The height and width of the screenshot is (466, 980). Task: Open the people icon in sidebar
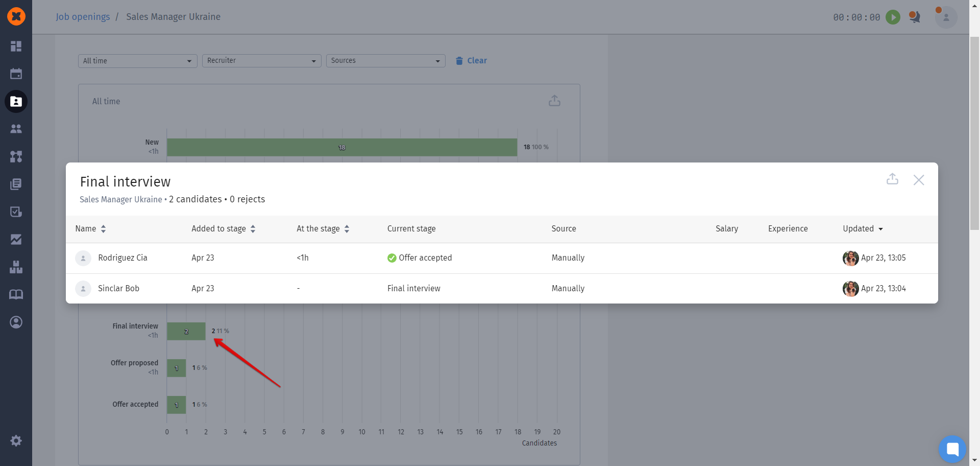click(16, 129)
